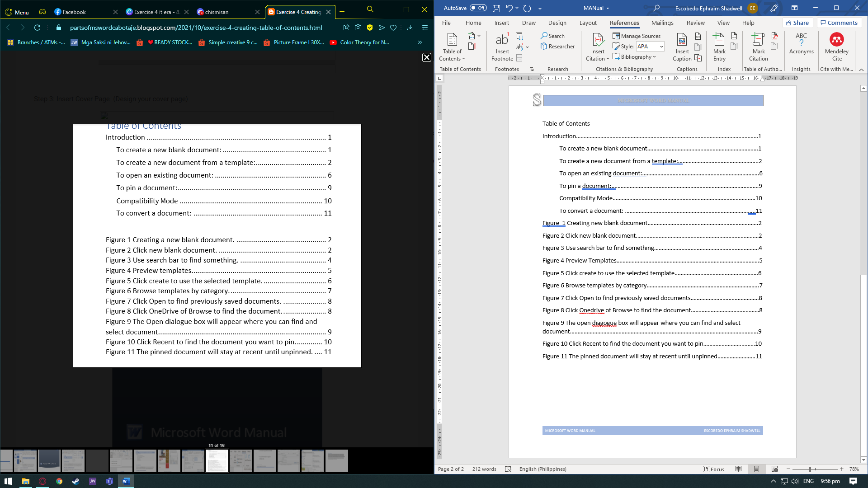
Task: Click the zoom slider handle in Word
Action: [810, 469]
